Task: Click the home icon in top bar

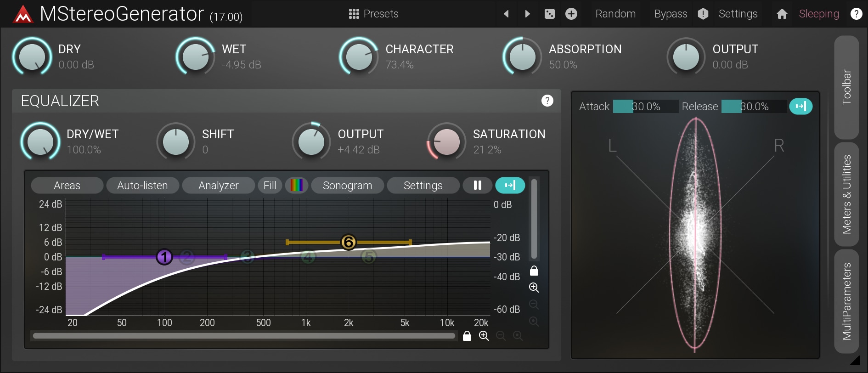Action: 782,14
